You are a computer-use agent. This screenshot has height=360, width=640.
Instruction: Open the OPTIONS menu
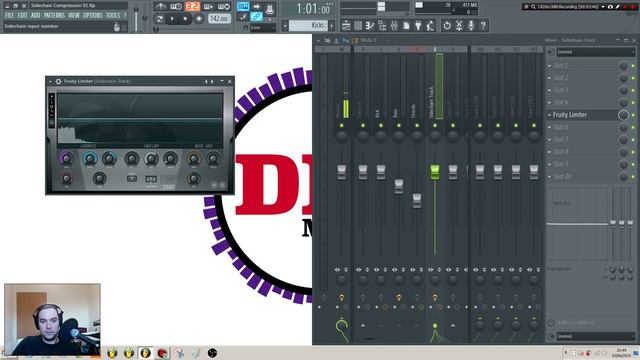click(x=93, y=16)
